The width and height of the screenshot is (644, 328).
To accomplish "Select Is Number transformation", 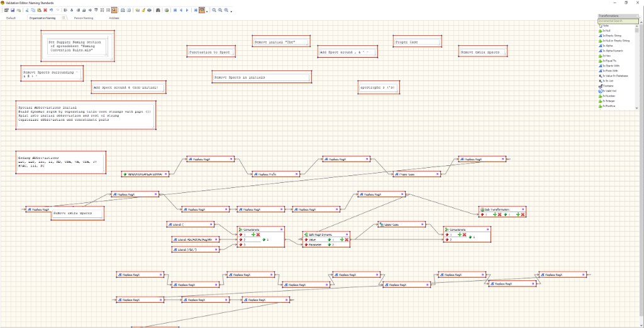I will click(x=608, y=96).
